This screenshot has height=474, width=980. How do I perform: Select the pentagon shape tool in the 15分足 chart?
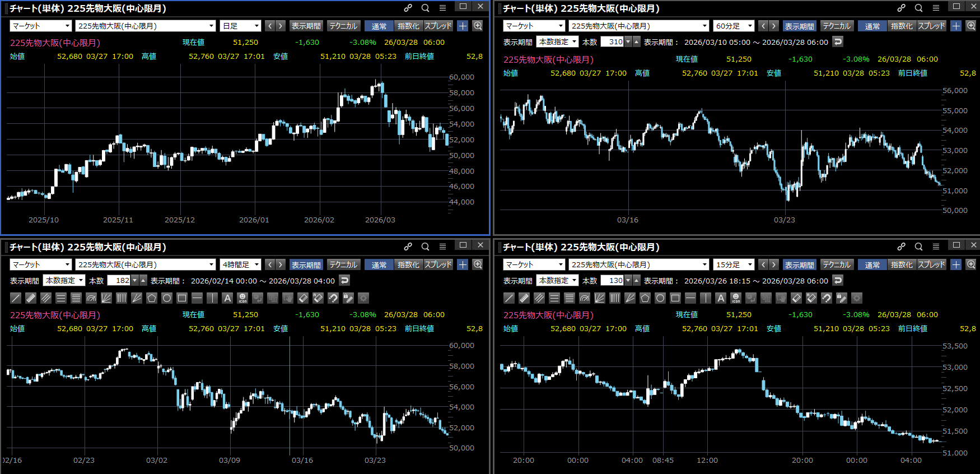645,298
